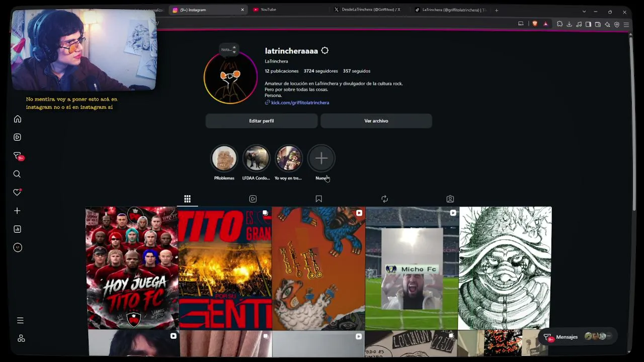
Task: Open the PRoblemas story highlight
Action: (x=224, y=158)
